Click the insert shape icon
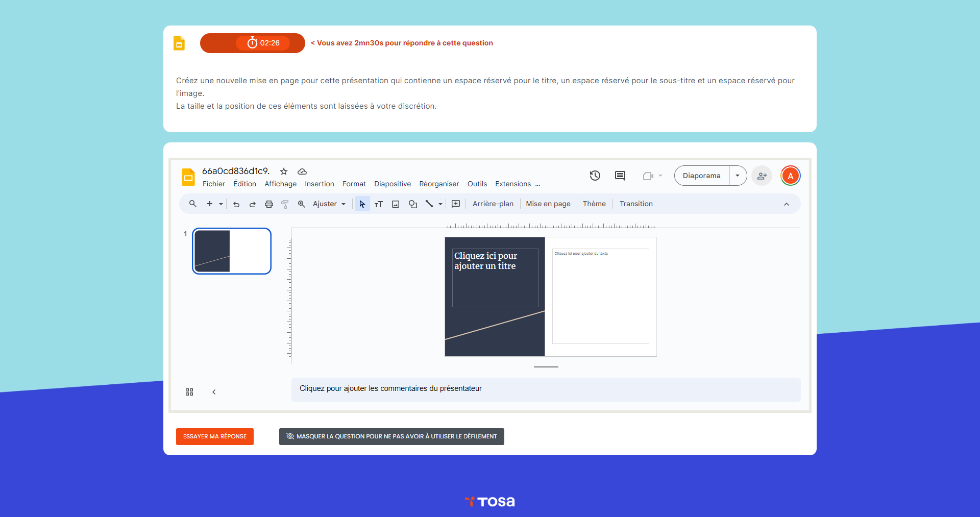This screenshot has height=517, width=980. tap(413, 204)
